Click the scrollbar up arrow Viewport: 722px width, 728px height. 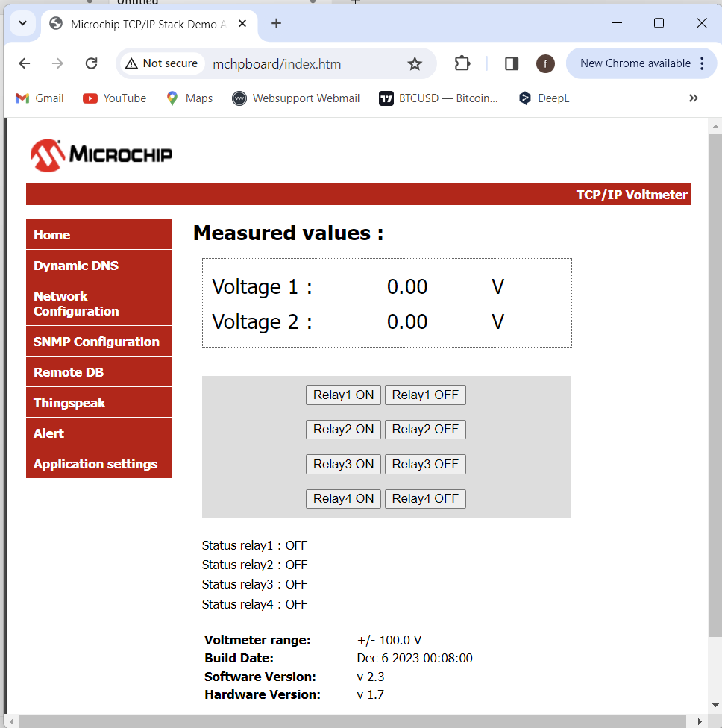715,126
